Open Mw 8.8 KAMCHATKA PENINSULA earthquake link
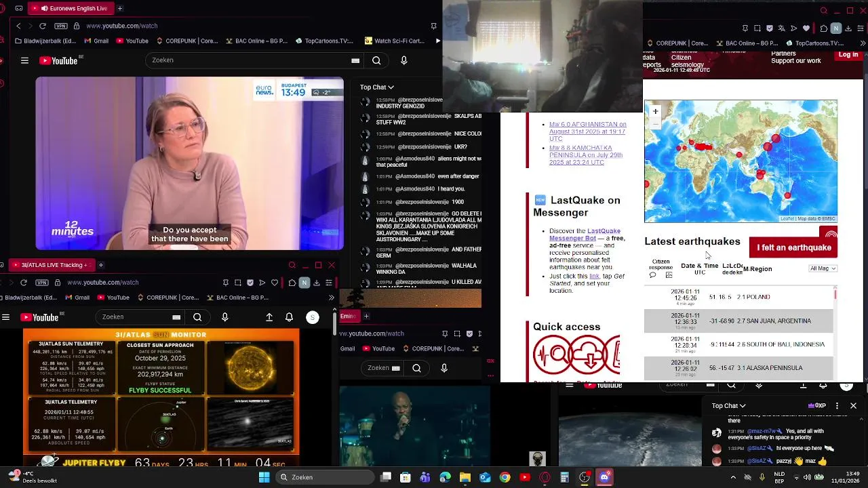The height and width of the screenshot is (488, 868). [x=586, y=155]
